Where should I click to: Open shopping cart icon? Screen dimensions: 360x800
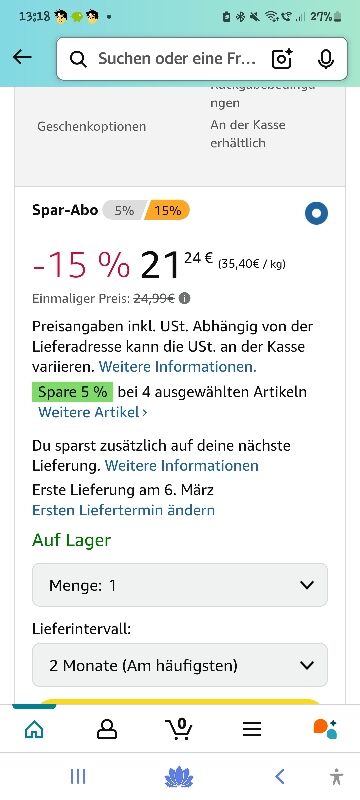179,729
